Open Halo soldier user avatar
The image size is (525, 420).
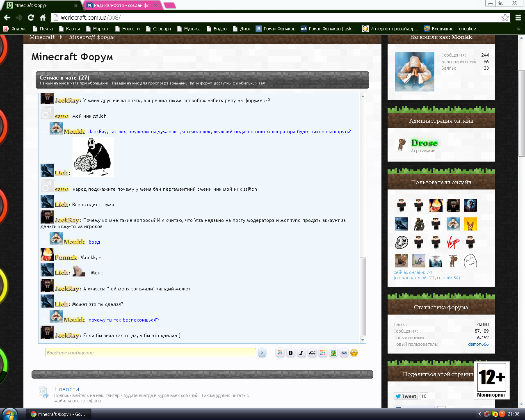[x=419, y=224]
